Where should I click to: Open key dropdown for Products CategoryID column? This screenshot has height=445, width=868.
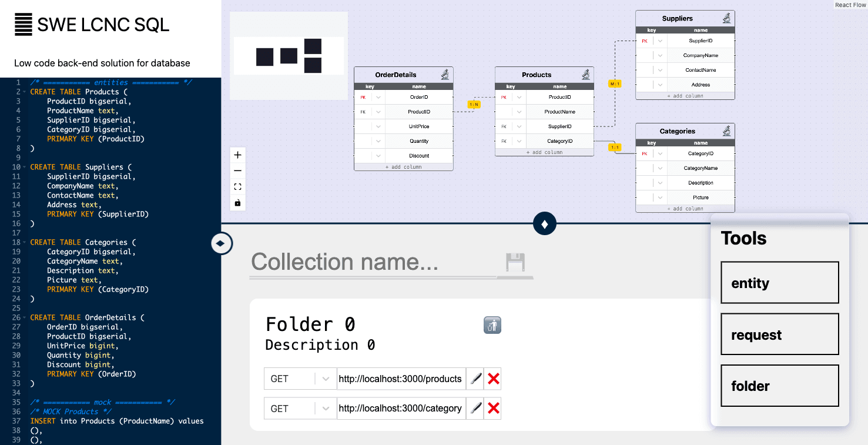tap(520, 141)
